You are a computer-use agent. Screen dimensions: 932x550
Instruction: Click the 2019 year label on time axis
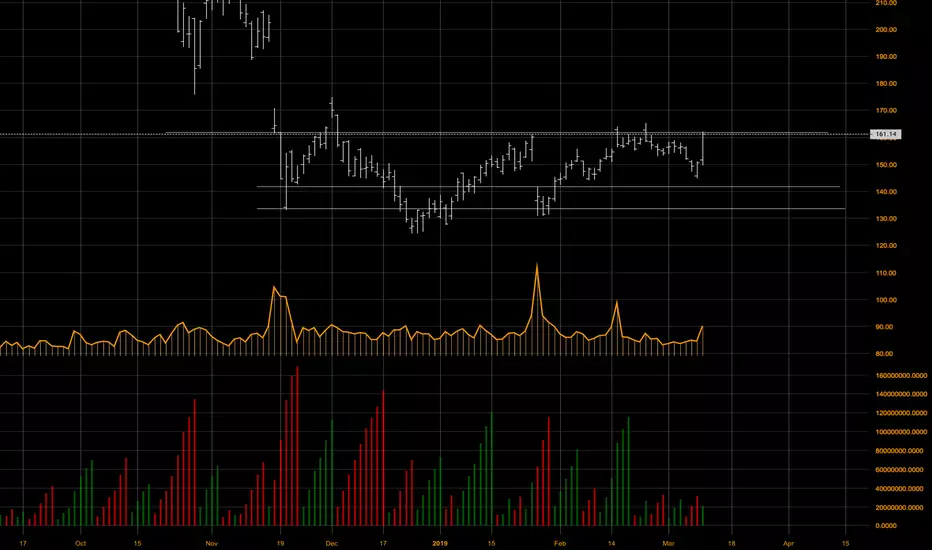pos(440,543)
